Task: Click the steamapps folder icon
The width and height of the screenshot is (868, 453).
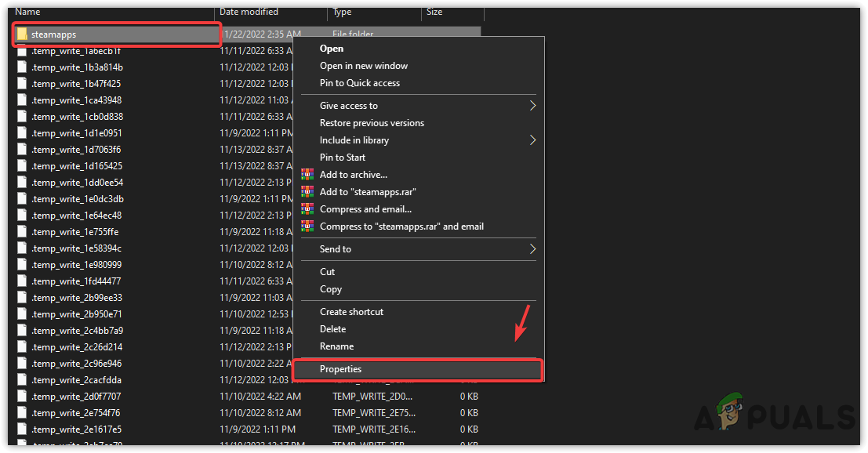Action: point(21,34)
